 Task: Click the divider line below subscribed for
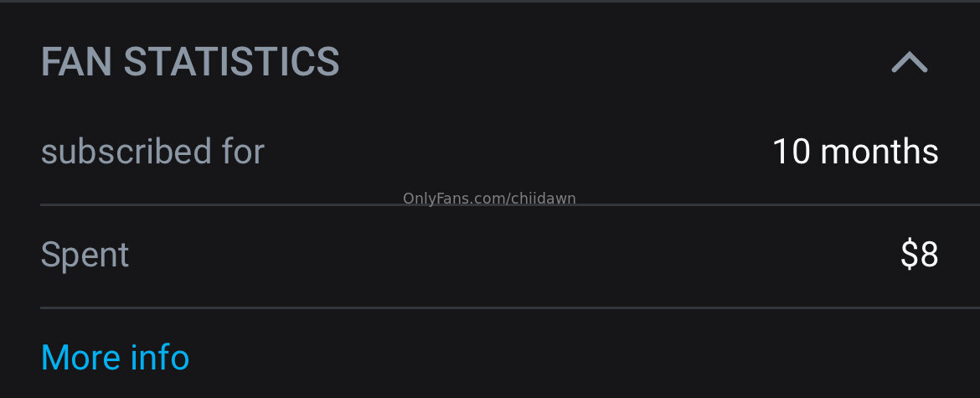251,204
